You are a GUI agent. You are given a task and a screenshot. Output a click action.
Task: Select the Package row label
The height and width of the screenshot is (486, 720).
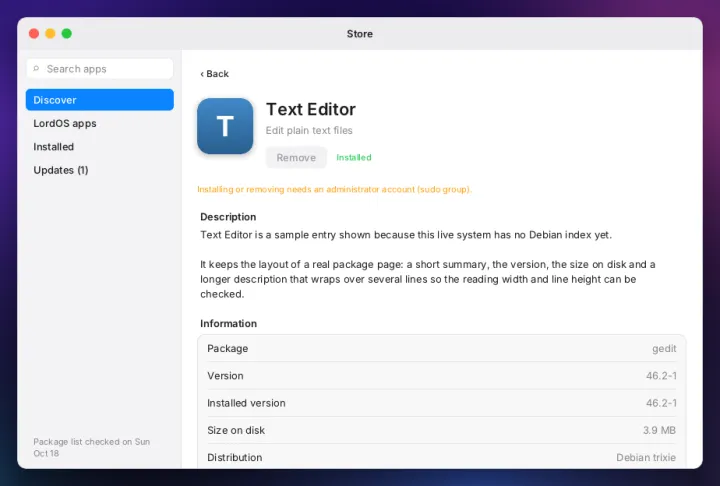tap(227, 349)
